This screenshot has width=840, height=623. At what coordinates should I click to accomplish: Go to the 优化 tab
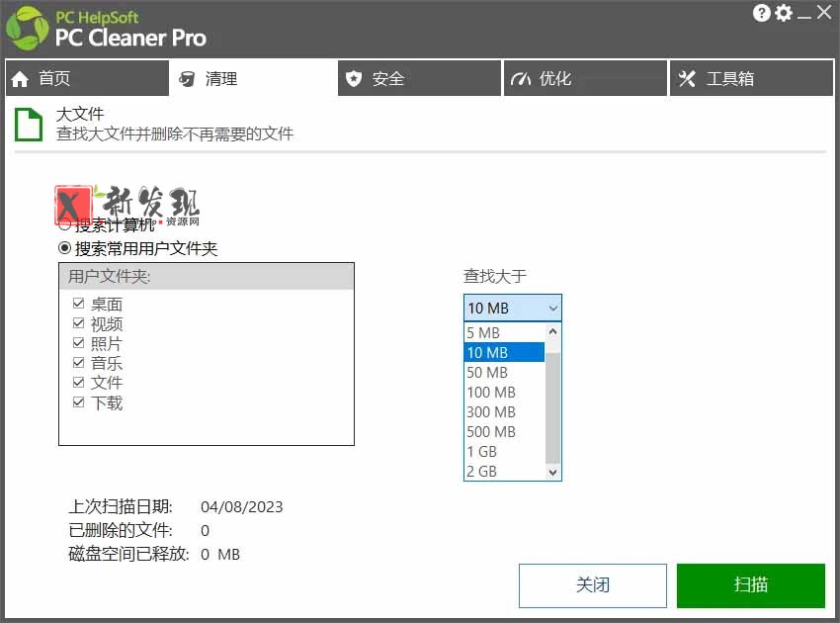[x=585, y=78]
